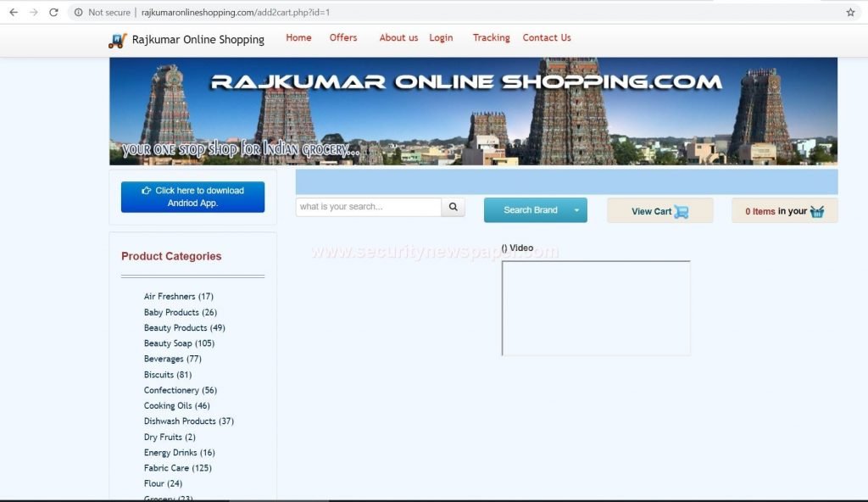Click the () Video label
Image resolution: width=868 pixels, height=502 pixels.
tap(517, 248)
